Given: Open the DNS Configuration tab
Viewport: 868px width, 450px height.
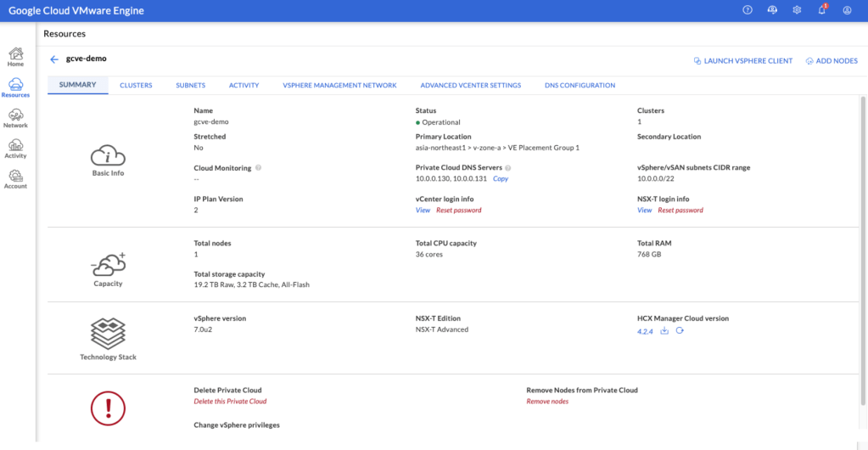Looking at the screenshot, I should 580,86.
